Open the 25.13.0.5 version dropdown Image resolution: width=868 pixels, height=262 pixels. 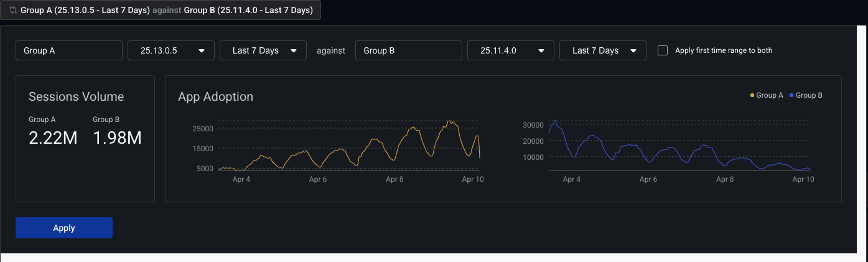pos(171,50)
